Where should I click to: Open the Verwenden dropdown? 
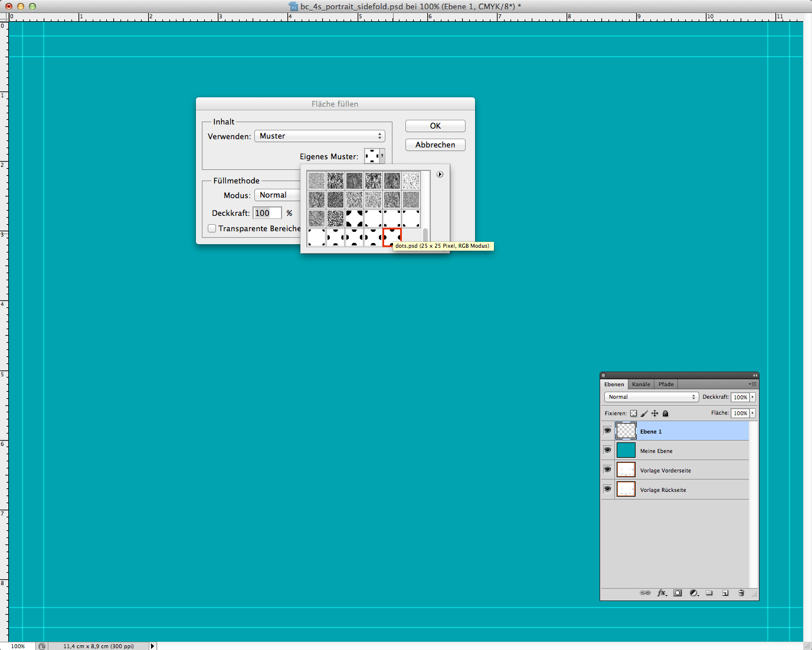tap(319, 136)
